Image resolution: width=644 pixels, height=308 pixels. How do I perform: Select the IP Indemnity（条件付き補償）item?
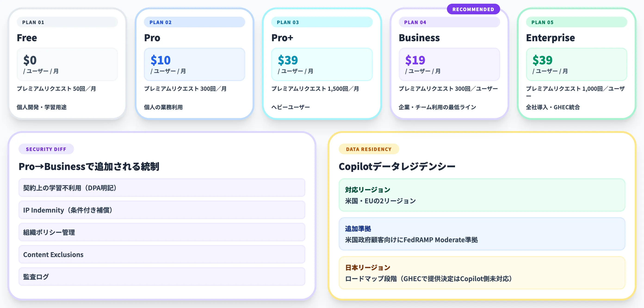coord(162,210)
